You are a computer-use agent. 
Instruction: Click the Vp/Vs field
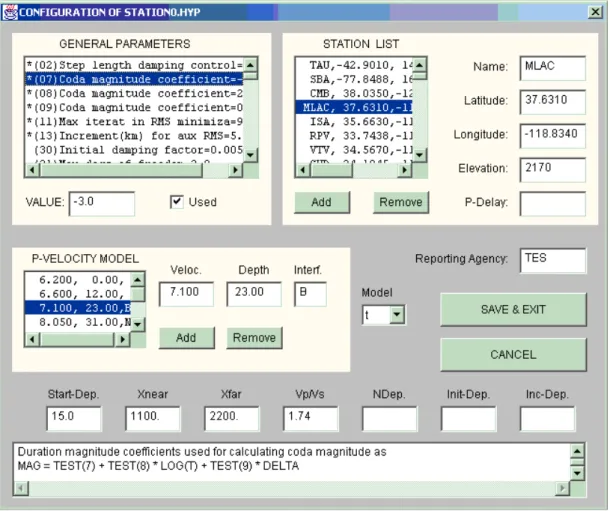point(310,418)
